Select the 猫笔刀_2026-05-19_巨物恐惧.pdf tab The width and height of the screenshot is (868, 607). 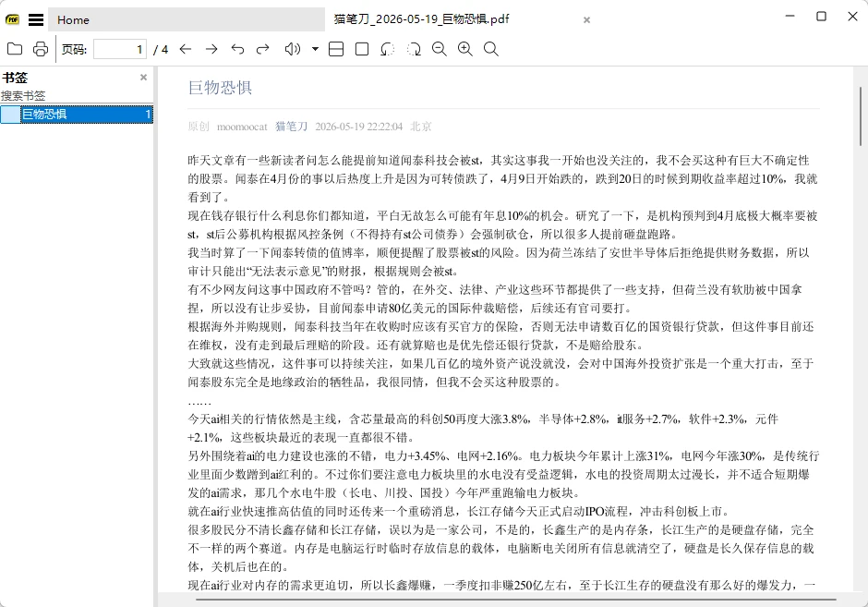421,19
